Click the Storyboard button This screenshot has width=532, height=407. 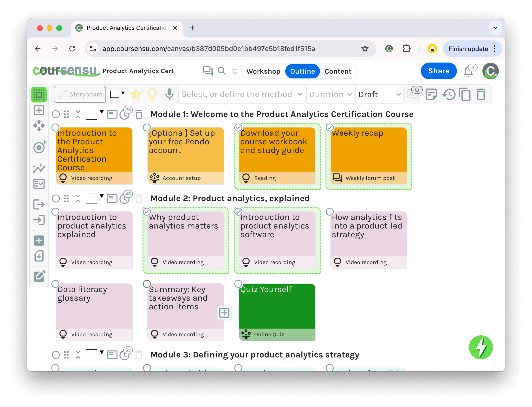[80, 94]
